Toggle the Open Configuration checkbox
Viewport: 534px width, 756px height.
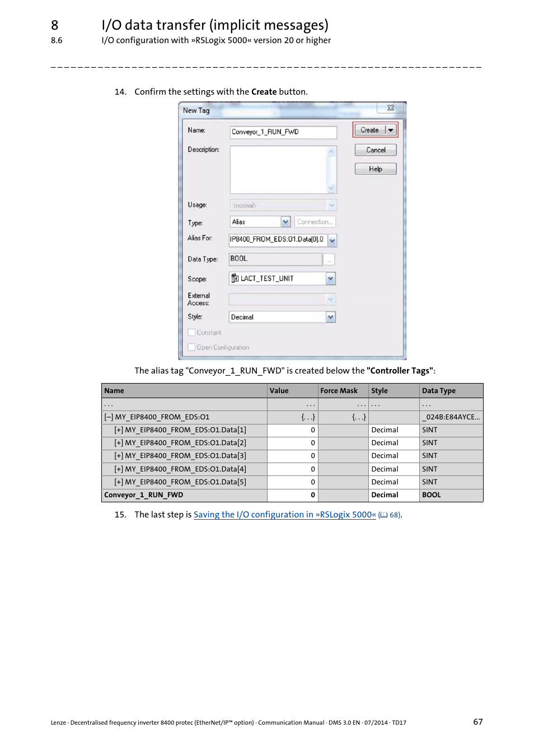pos(191,347)
